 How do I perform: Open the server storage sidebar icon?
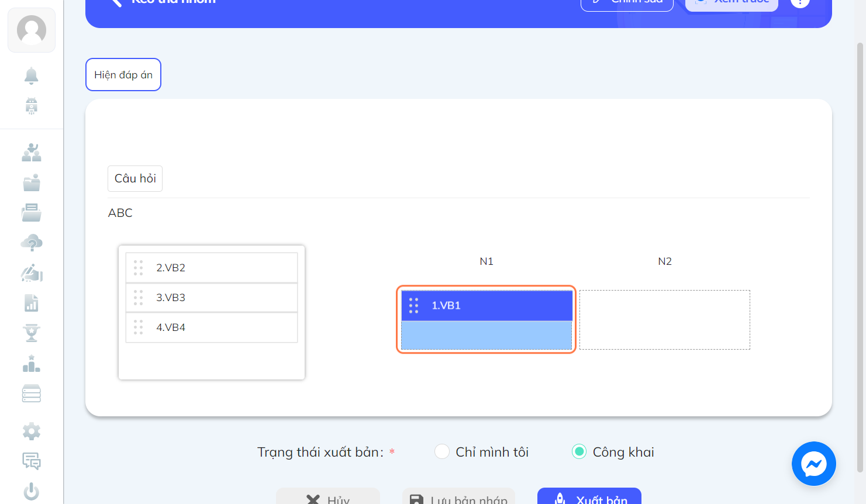[32, 393]
